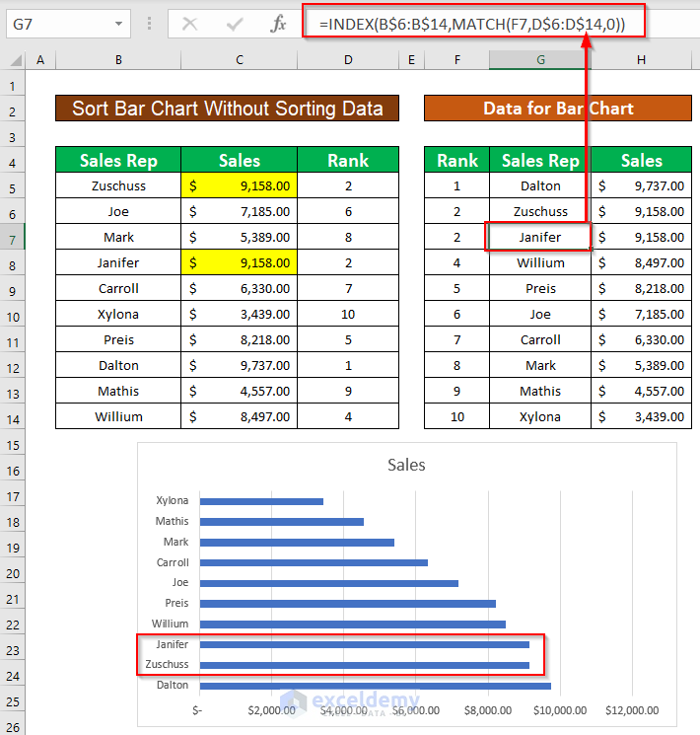Click the Cancel X icon in formula bar
This screenshot has height=735, width=700.
[x=189, y=24]
